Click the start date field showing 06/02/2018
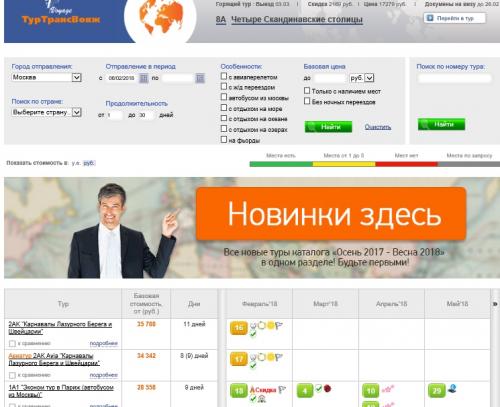Viewport: 500px width, 407px height. (121, 78)
